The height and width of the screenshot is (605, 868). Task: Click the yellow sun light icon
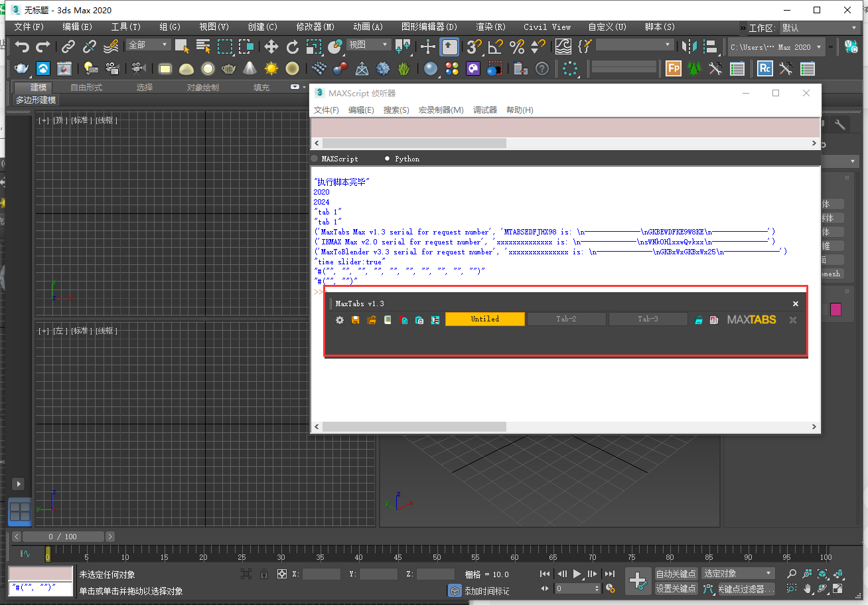coord(271,68)
